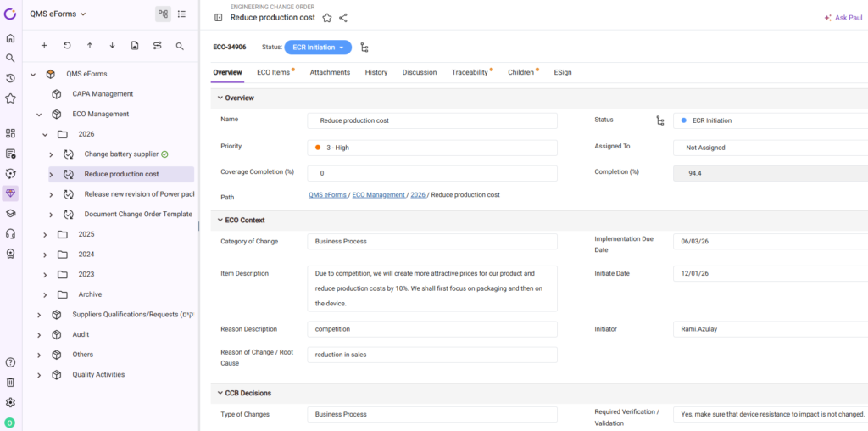Toggle favorite star next to item title
The height and width of the screenshot is (431, 868).
coord(327,18)
